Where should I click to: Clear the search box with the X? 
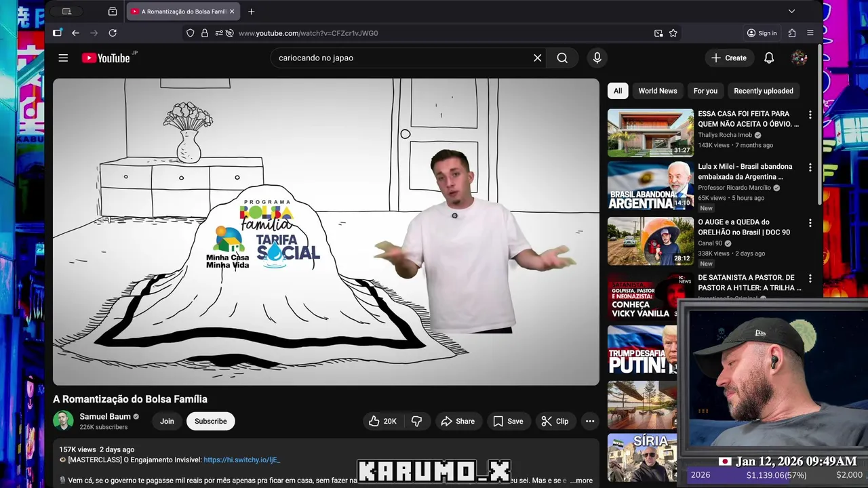pyautogui.click(x=537, y=58)
